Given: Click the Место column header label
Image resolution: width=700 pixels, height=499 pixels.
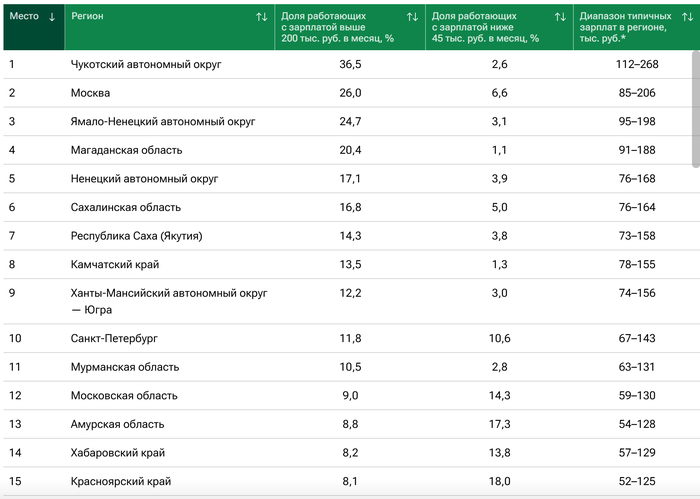Looking at the screenshot, I should point(24,17).
